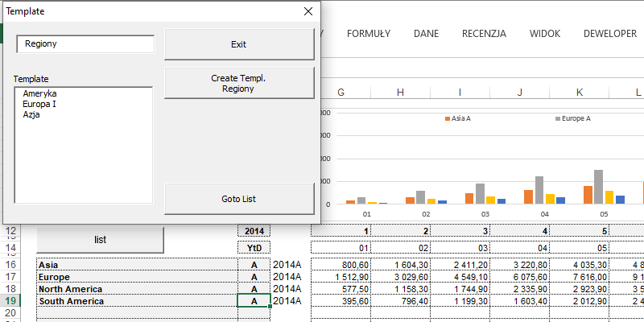The width and height of the screenshot is (644, 322).
Task: Go to the WIDOK ribbon tab
Action: (x=545, y=33)
